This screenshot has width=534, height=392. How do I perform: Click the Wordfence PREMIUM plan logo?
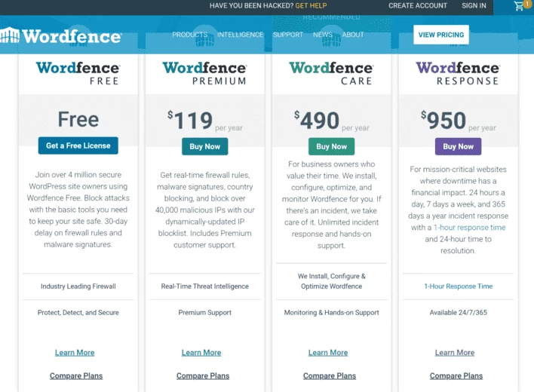pos(204,73)
